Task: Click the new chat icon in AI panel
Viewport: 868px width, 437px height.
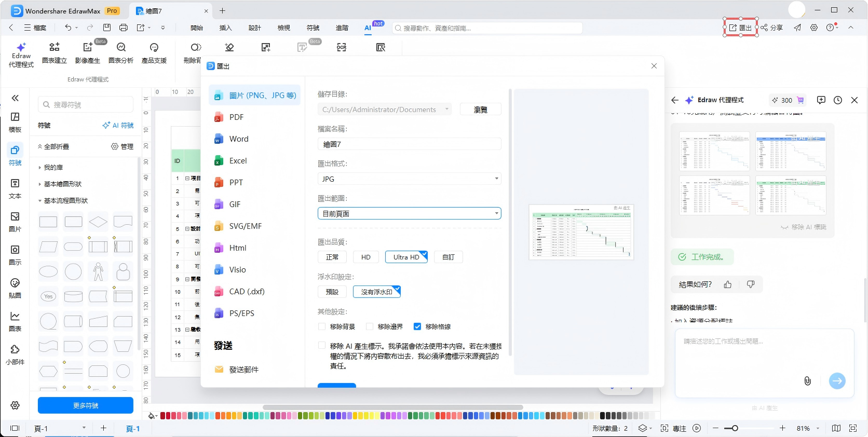Action: click(821, 100)
